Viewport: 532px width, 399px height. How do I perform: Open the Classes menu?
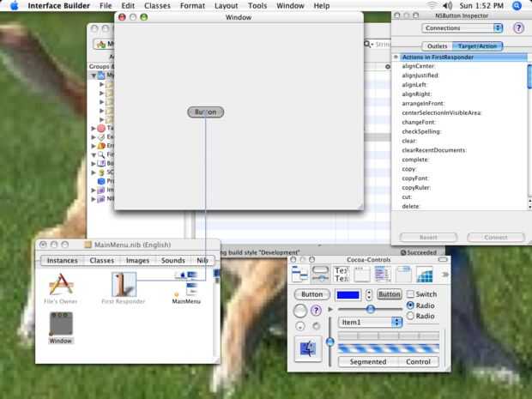[x=157, y=6]
